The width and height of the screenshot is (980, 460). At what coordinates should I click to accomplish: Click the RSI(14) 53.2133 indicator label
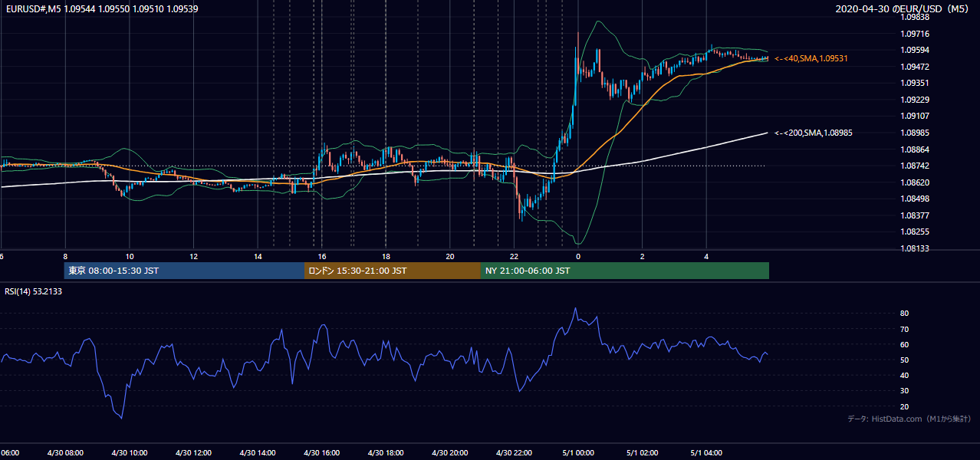pyautogui.click(x=34, y=291)
